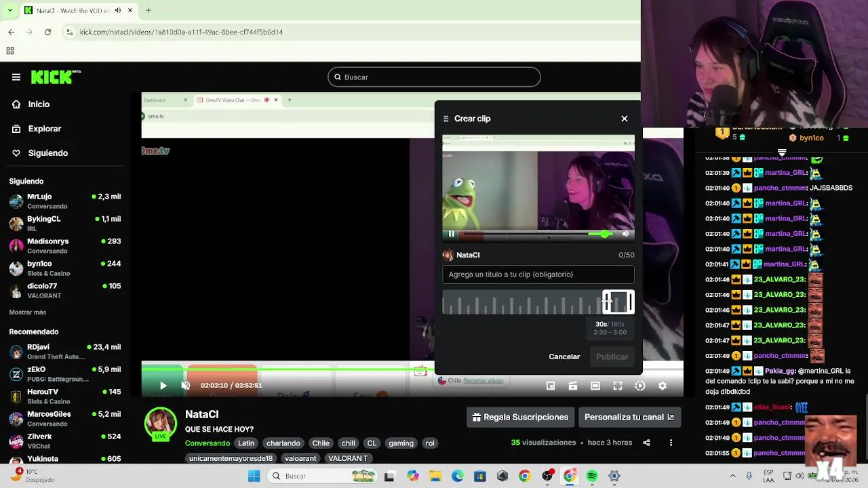Open Microsoft Edge from the taskbar

(458, 476)
